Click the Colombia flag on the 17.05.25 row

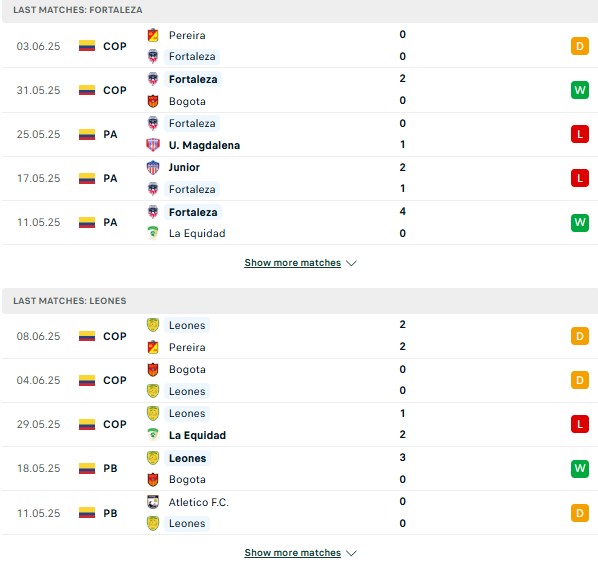[87, 178]
